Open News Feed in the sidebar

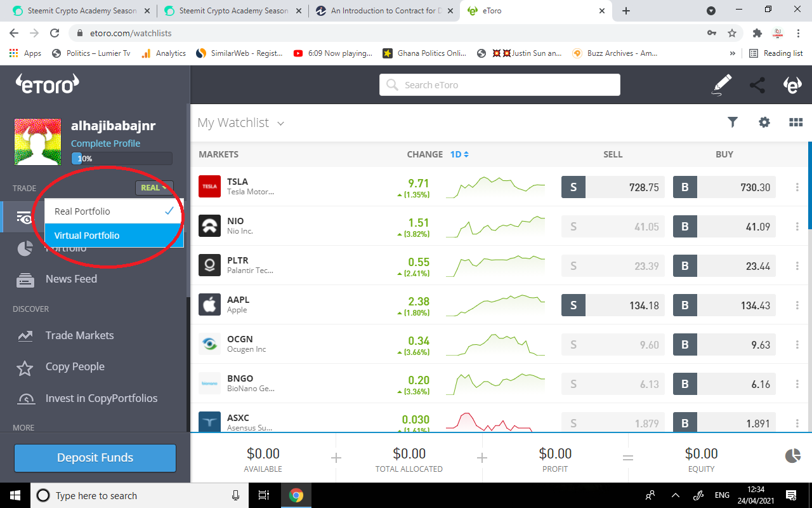click(x=71, y=279)
